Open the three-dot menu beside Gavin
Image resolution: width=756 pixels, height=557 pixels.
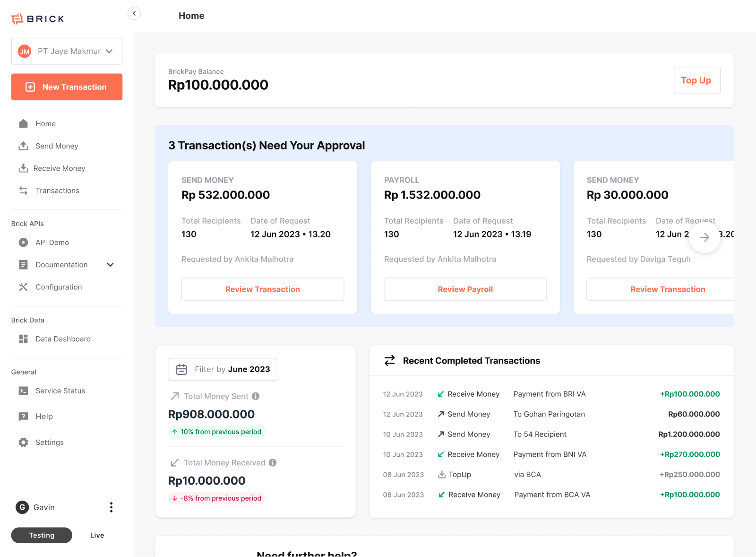click(x=111, y=507)
